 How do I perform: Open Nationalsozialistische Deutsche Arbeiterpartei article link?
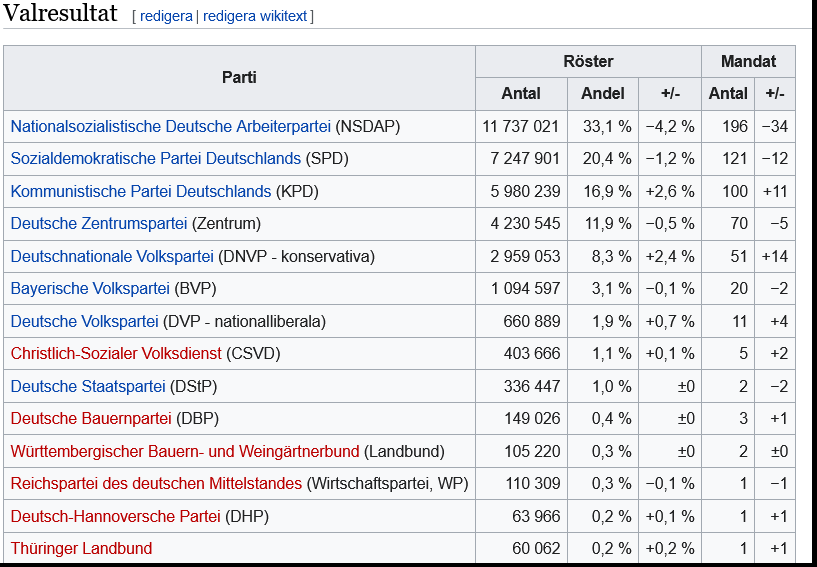click(171, 126)
